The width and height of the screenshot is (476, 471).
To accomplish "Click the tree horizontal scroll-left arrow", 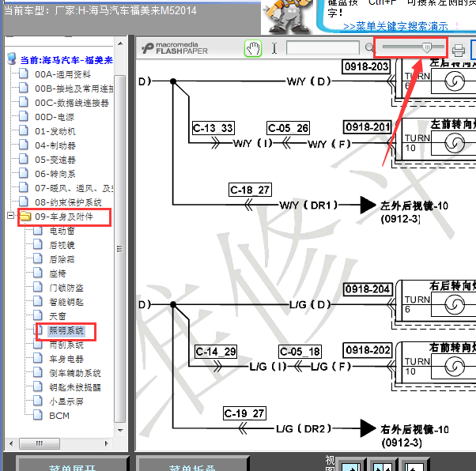I will 11,443.
